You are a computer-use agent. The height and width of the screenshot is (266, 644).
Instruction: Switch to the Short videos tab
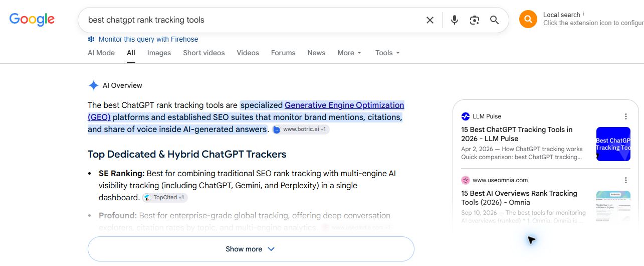coord(204,53)
